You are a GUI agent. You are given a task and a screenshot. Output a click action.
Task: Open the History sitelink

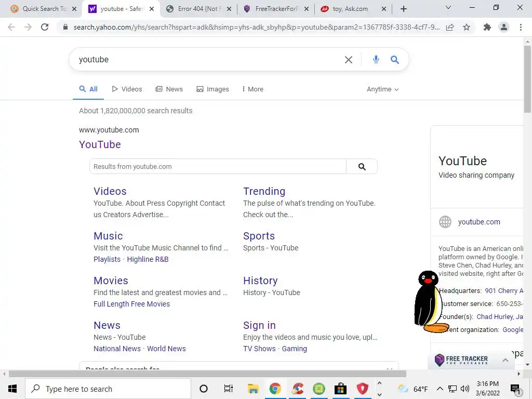(x=260, y=281)
